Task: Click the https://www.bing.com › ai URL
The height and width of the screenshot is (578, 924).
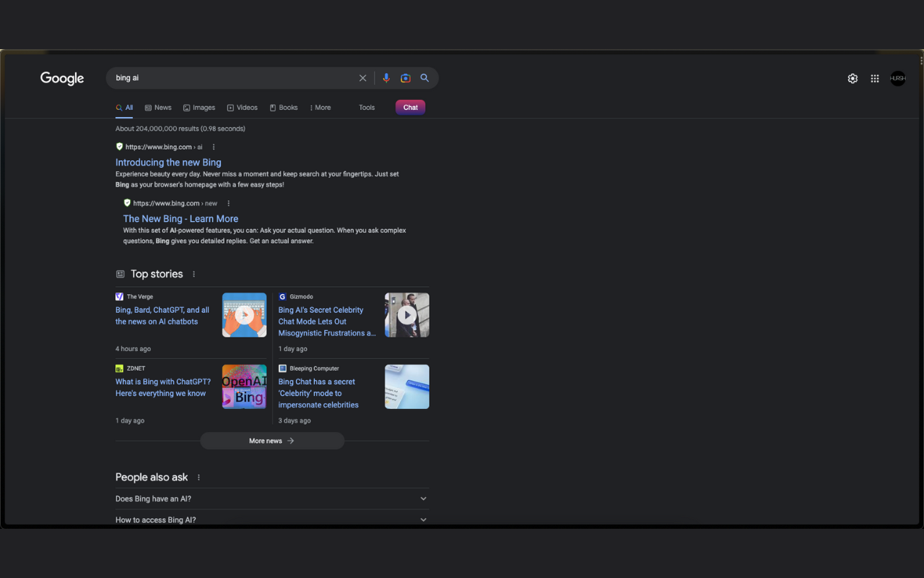Action: click(x=164, y=147)
